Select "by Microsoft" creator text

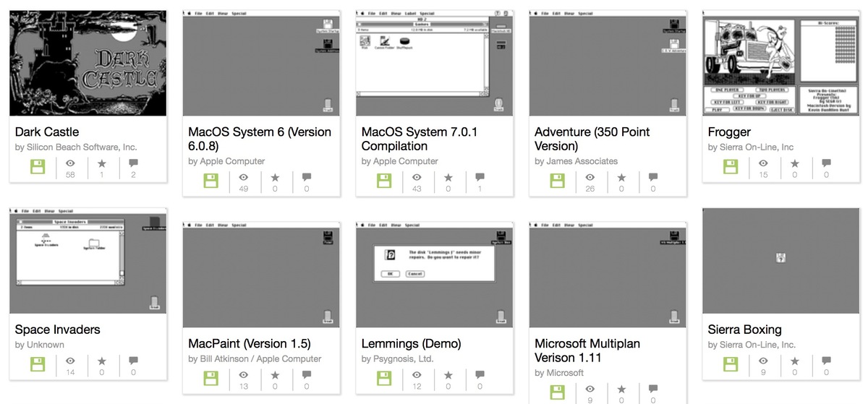[x=559, y=373]
